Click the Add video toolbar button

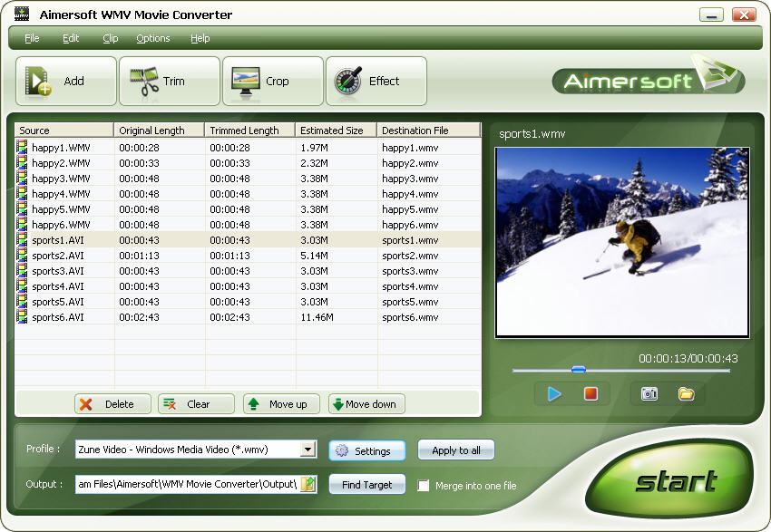click(x=66, y=81)
